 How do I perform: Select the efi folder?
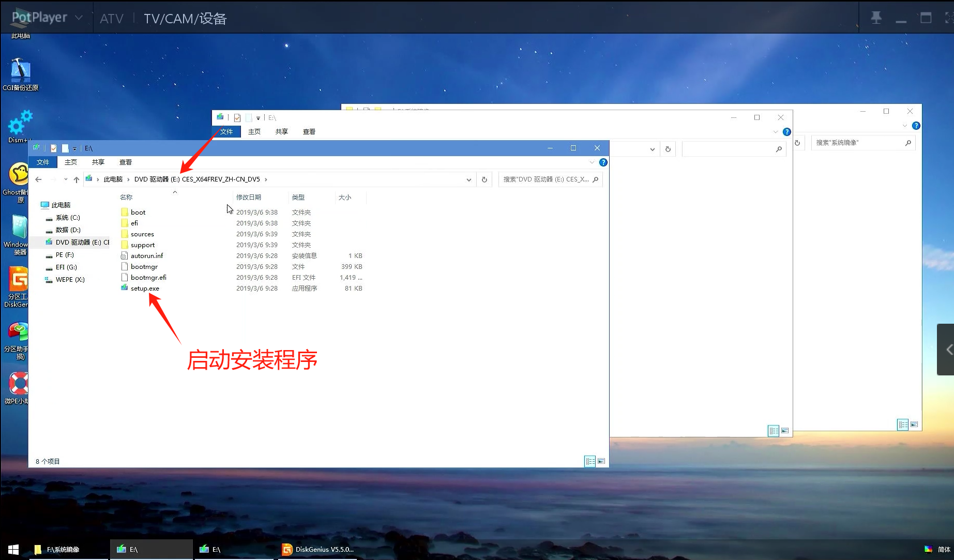coord(134,223)
